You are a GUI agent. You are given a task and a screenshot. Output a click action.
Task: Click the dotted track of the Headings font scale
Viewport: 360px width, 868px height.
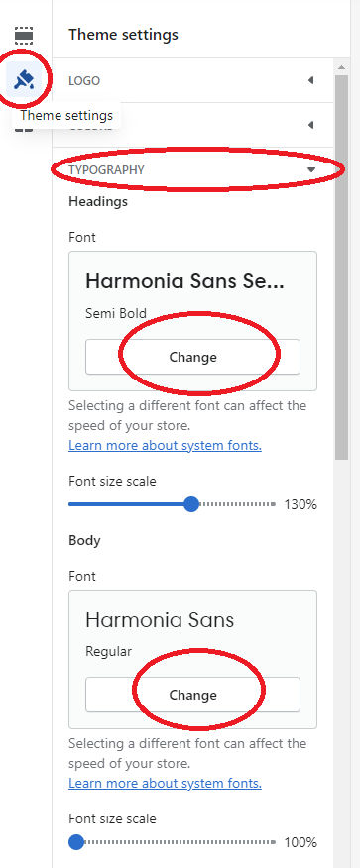coord(237,504)
